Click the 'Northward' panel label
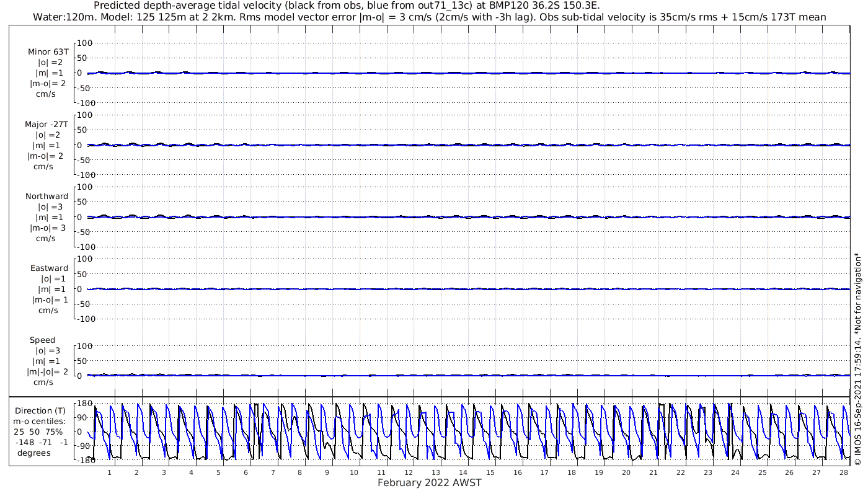 pyautogui.click(x=47, y=196)
